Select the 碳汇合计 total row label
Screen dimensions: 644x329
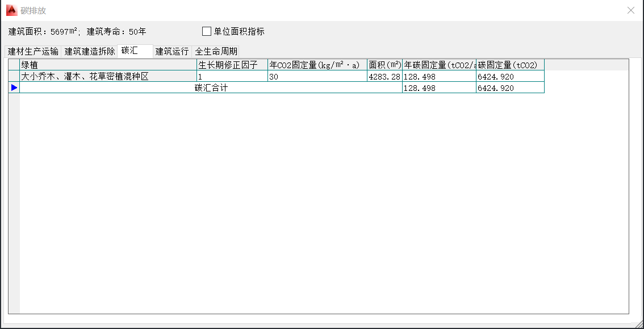(211, 88)
